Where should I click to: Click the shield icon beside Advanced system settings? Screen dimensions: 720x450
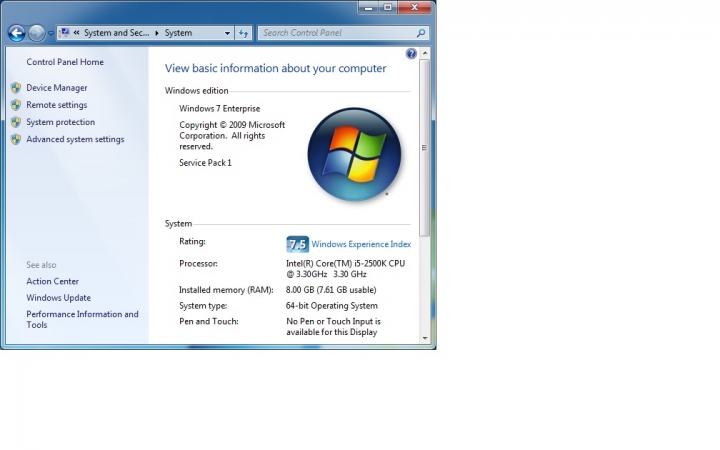[x=16, y=139]
